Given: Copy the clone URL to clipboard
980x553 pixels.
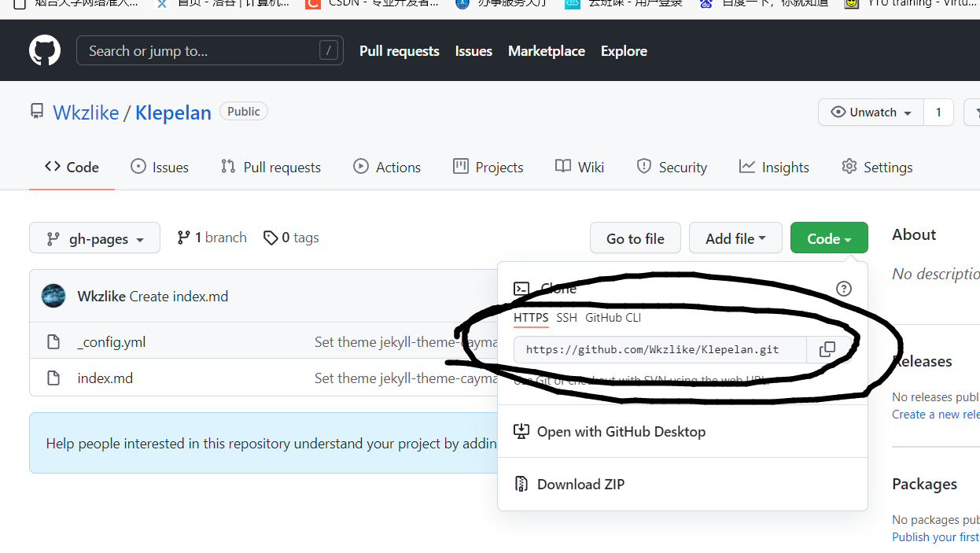Looking at the screenshot, I should (827, 349).
